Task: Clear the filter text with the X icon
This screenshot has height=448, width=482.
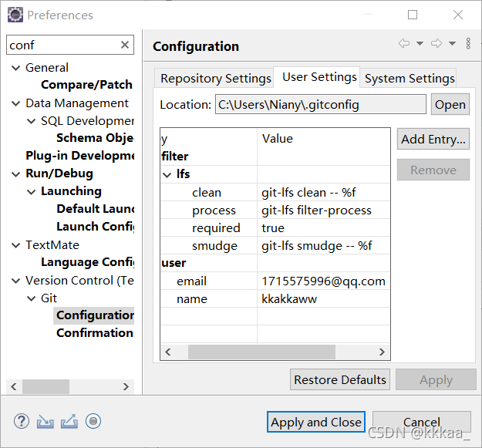Action: point(124,45)
